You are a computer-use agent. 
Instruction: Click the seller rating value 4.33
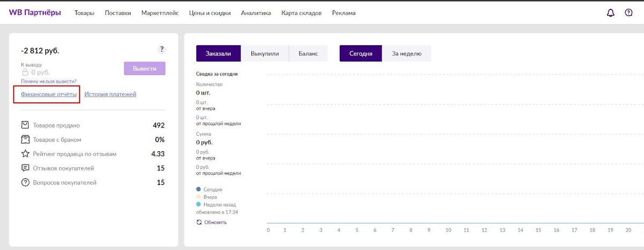pyautogui.click(x=158, y=154)
